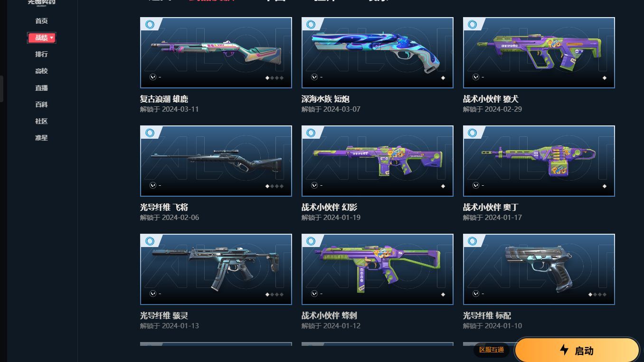Click the Valorant logo icon under 光导纤维 飞将 sniper
Screen dimensions: 644x362
(152, 185)
